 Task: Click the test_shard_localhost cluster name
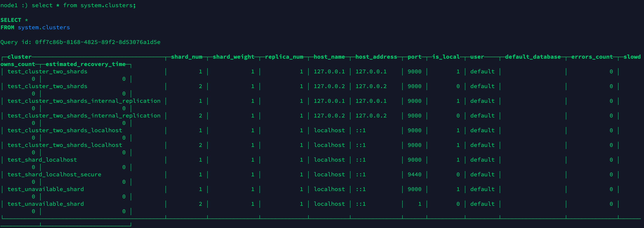tap(42, 160)
